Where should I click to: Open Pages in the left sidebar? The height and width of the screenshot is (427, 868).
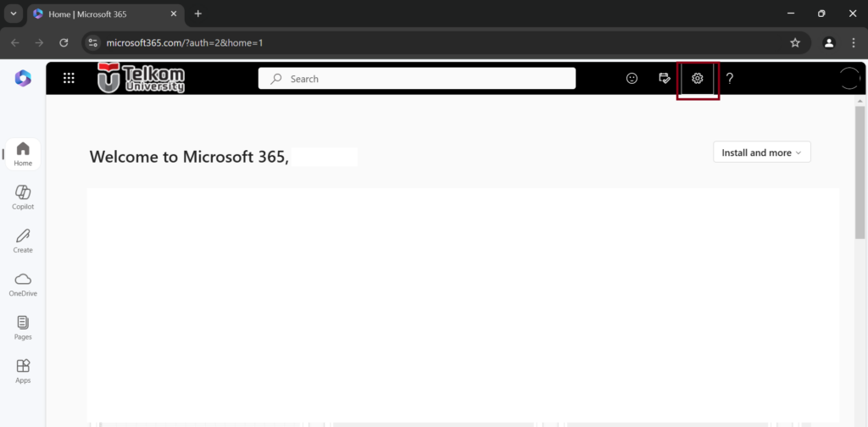23,327
